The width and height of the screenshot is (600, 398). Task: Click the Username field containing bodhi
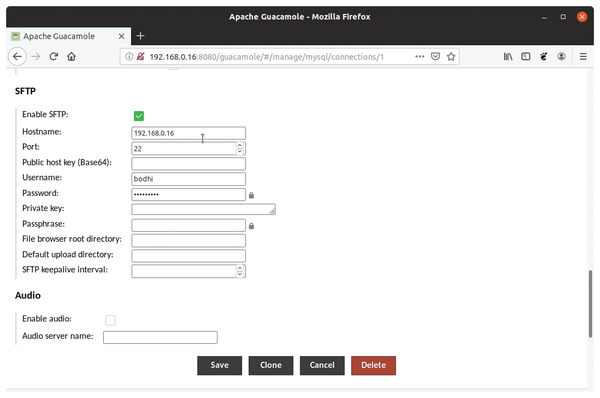pyautogui.click(x=188, y=179)
